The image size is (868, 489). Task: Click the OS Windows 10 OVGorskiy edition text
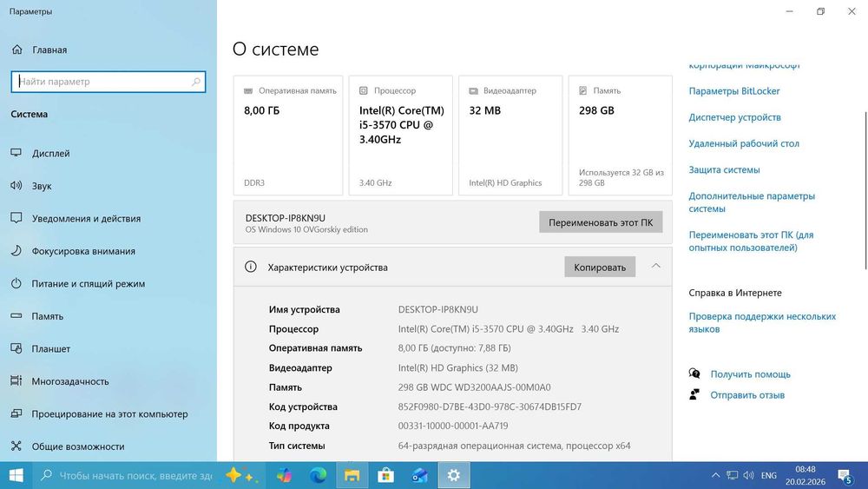click(306, 229)
